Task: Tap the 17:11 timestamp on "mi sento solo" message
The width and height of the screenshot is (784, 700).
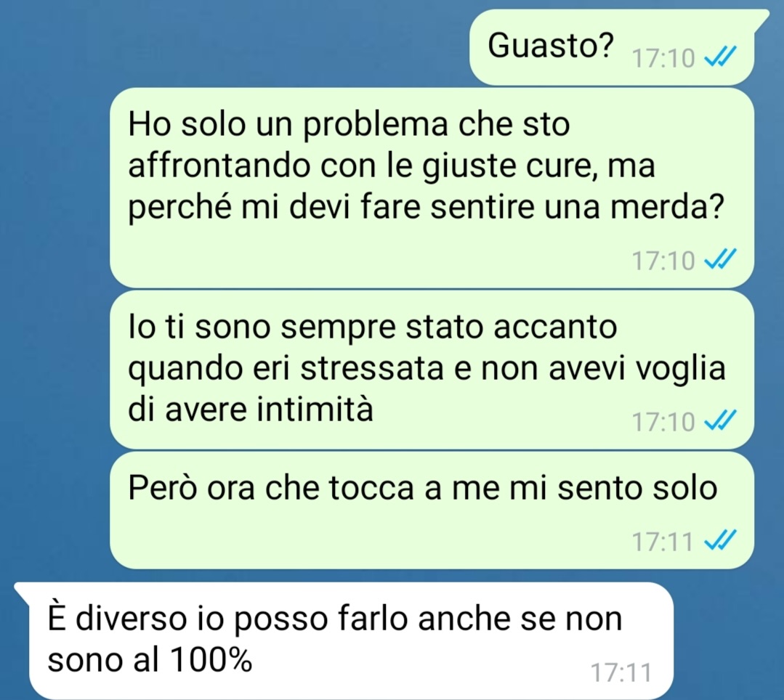Action: click(x=662, y=542)
